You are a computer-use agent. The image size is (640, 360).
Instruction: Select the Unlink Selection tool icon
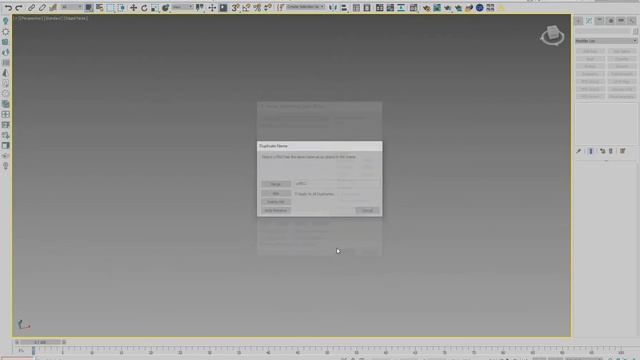(x=42, y=8)
